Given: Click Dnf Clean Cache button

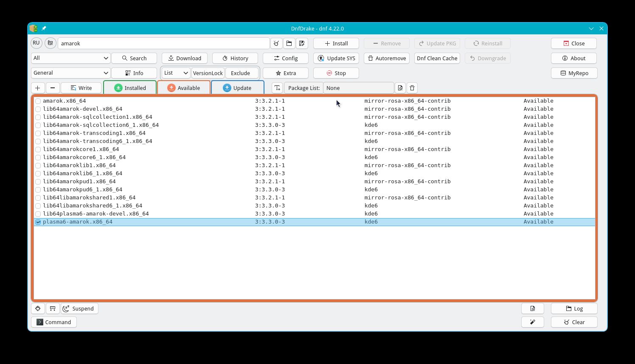Looking at the screenshot, I should [x=437, y=58].
